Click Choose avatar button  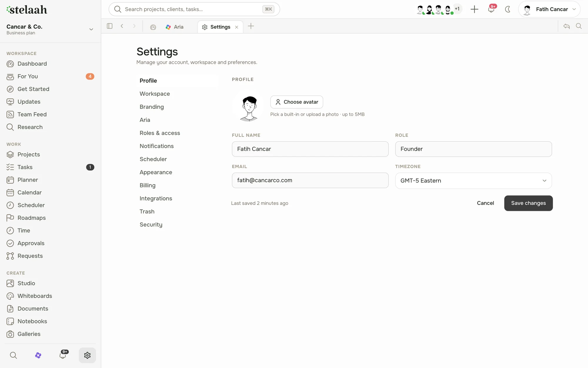(297, 102)
